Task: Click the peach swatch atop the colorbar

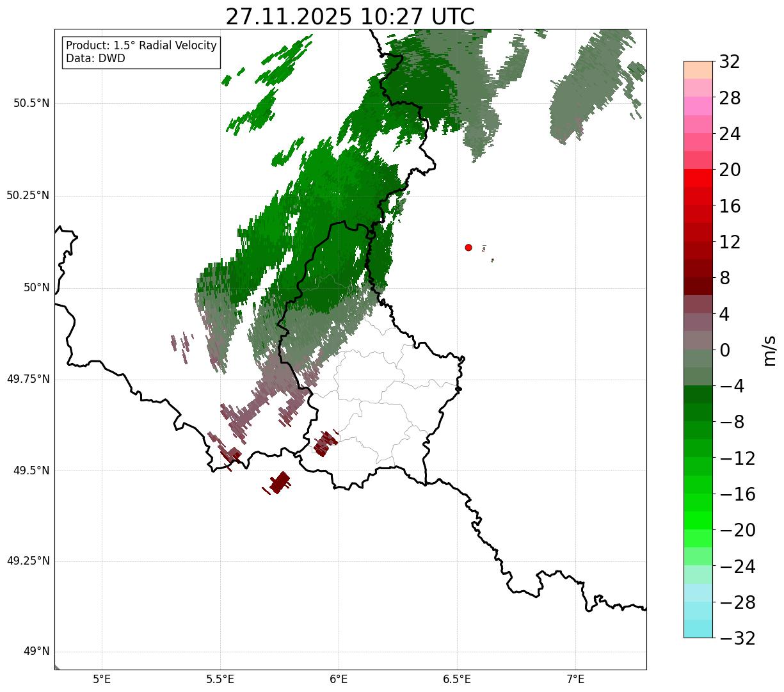Action: [698, 70]
